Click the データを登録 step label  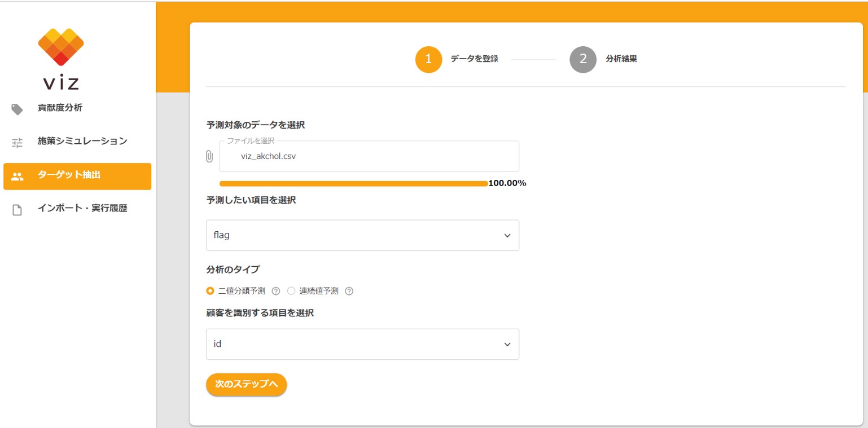click(x=474, y=59)
